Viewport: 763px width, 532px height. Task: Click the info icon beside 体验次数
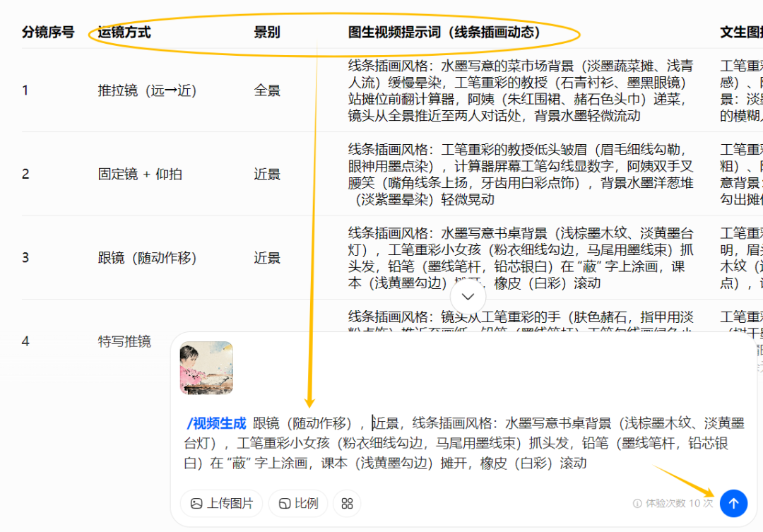click(637, 504)
